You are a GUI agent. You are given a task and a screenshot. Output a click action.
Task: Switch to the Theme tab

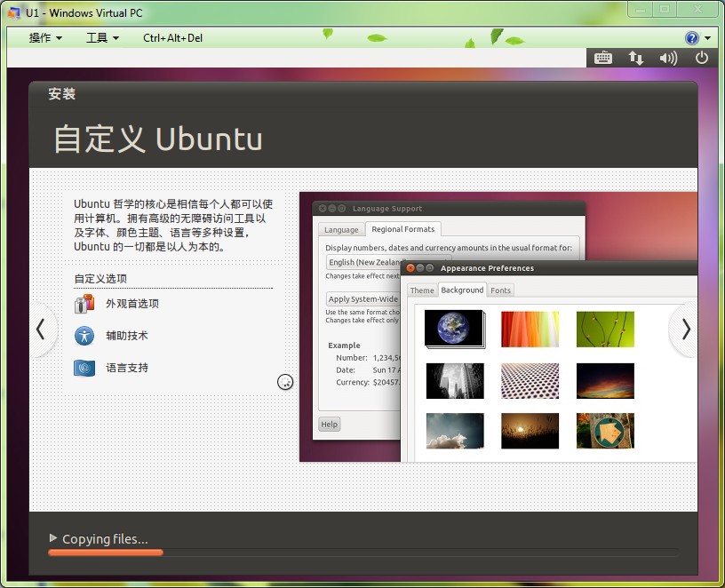tap(422, 290)
